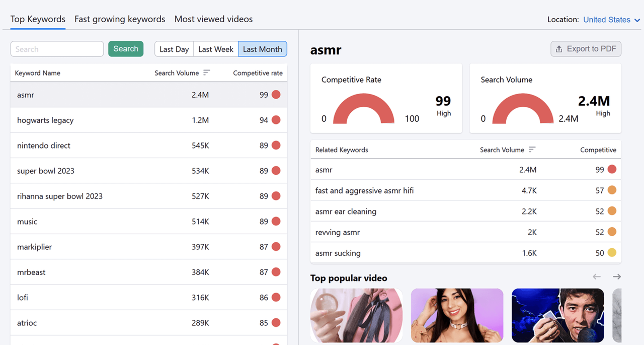Select asmr row in top keywords list

pyautogui.click(x=149, y=95)
